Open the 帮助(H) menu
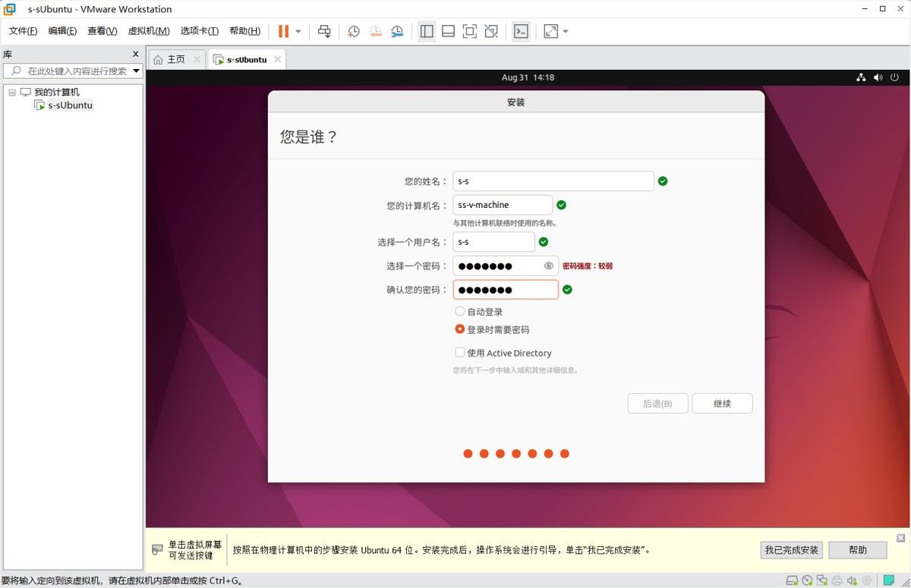Screen dimensions: 911x588 click(244, 31)
